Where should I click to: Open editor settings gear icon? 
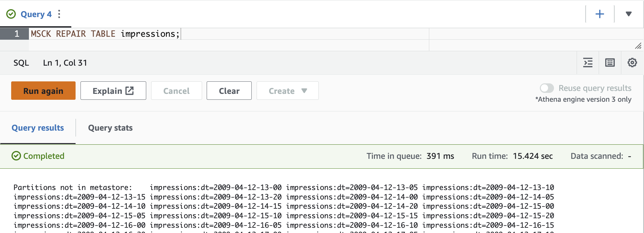click(x=632, y=63)
